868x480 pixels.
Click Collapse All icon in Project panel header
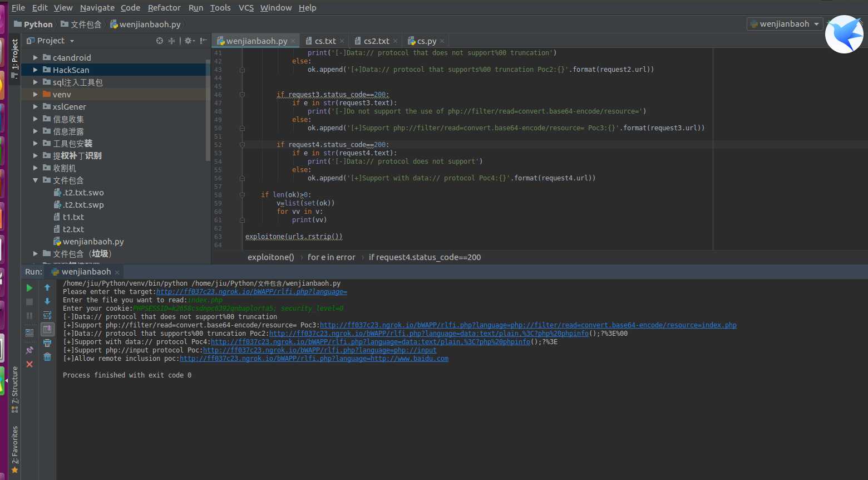coord(171,41)
